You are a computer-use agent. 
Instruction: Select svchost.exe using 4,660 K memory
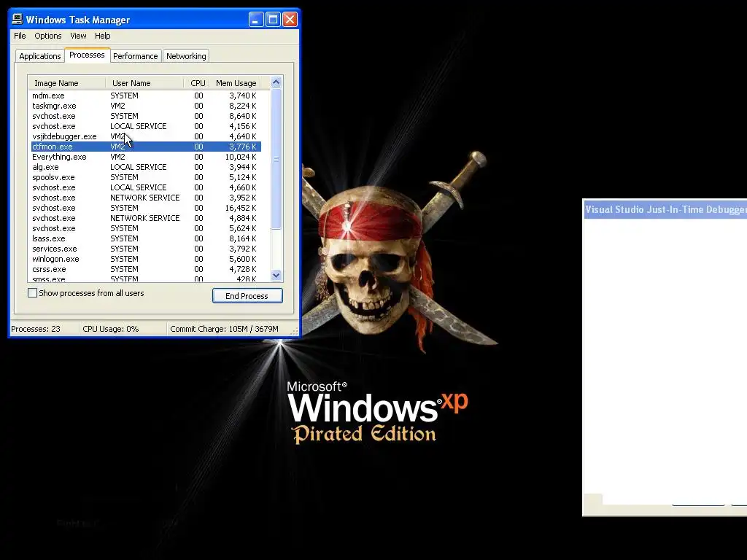144,187
